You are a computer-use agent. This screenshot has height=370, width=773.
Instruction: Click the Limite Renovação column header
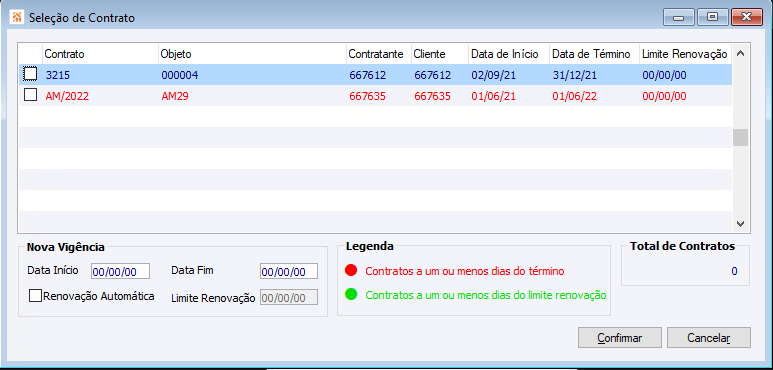[685, 54]
